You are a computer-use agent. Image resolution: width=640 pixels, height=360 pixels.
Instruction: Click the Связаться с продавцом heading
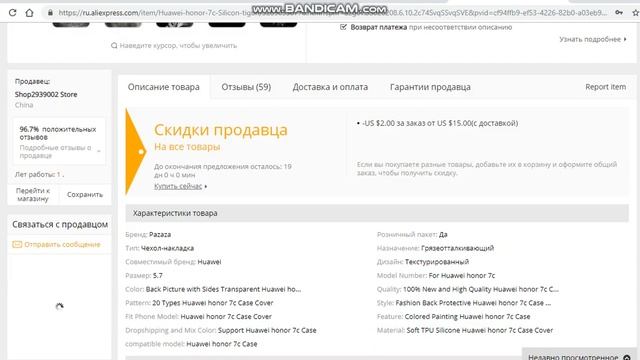[x=60, y=224]
